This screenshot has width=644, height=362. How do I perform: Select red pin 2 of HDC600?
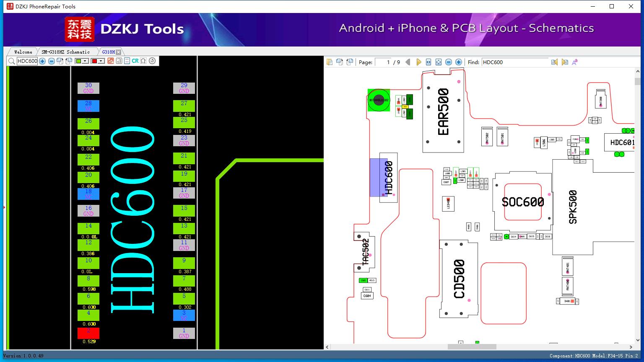click(x=88, y=333)
